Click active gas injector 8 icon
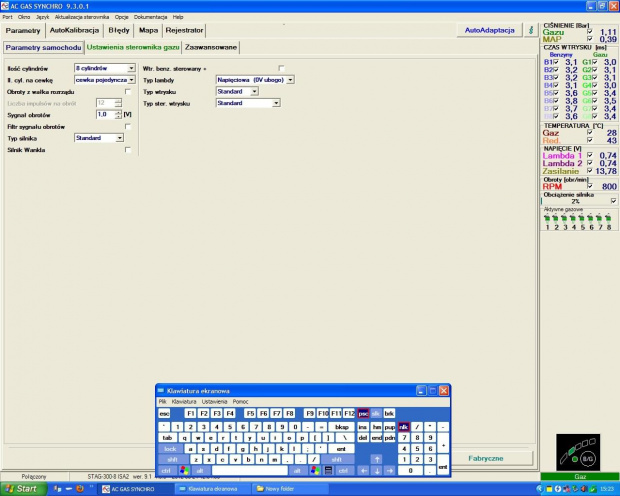This screenshot has width=620, height=496. pyautogui.click(x=607, y=218)
